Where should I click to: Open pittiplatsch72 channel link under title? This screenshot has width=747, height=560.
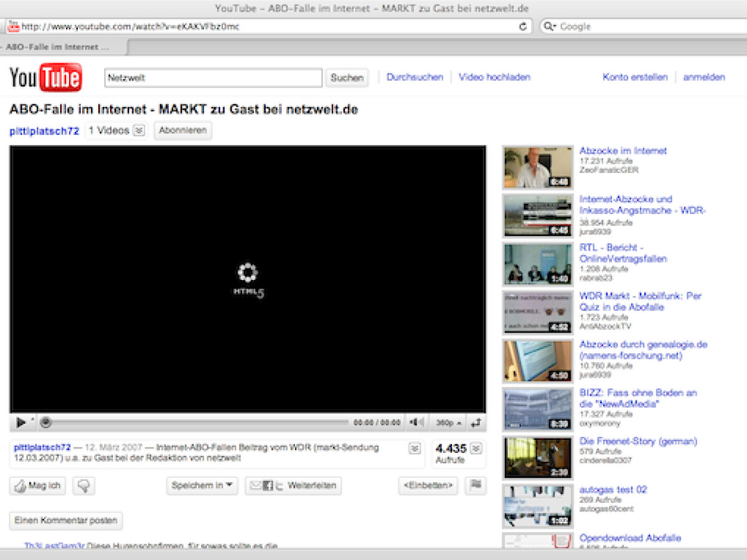(44, 131)
